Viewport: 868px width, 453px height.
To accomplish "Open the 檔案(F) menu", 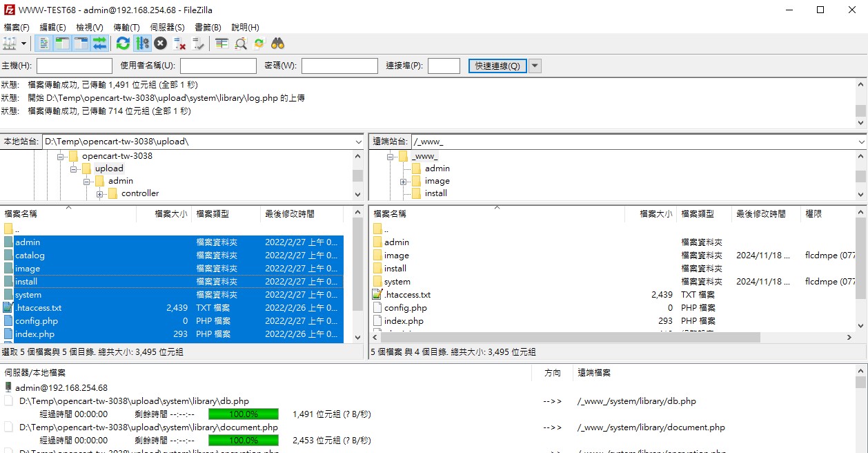I will click(x=17, y=28).
